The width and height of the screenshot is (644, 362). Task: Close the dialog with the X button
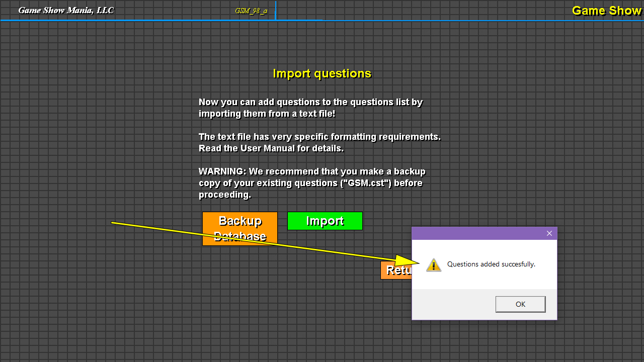point(549,233)
